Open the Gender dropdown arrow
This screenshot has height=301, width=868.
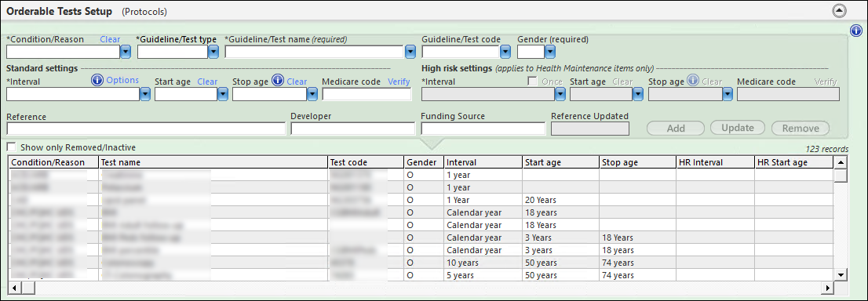(549, 52)
